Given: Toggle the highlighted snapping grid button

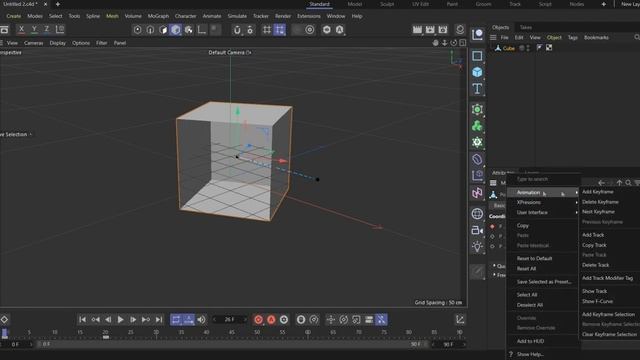Looking at the screenshot, I should click(280, 30).
